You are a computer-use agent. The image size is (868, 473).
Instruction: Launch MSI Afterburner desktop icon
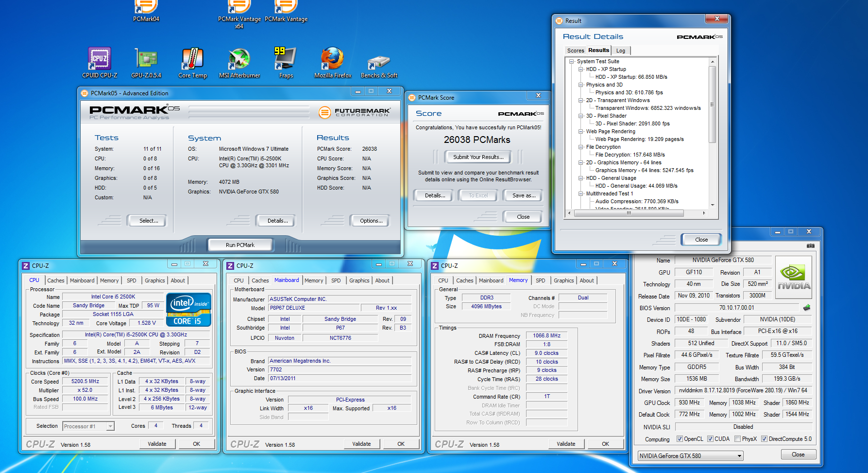click(239, 63)
